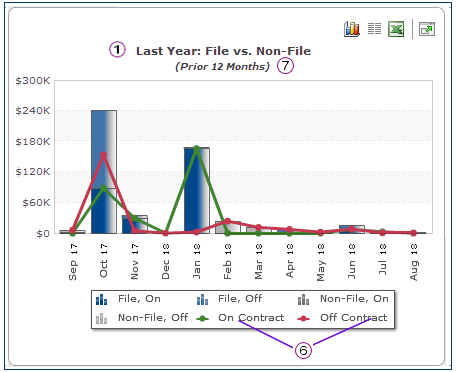Click On Contract peak point at Jan 18
Viewport: 457px width, 372px height.
pyautogui.click(x=197, y=149)
